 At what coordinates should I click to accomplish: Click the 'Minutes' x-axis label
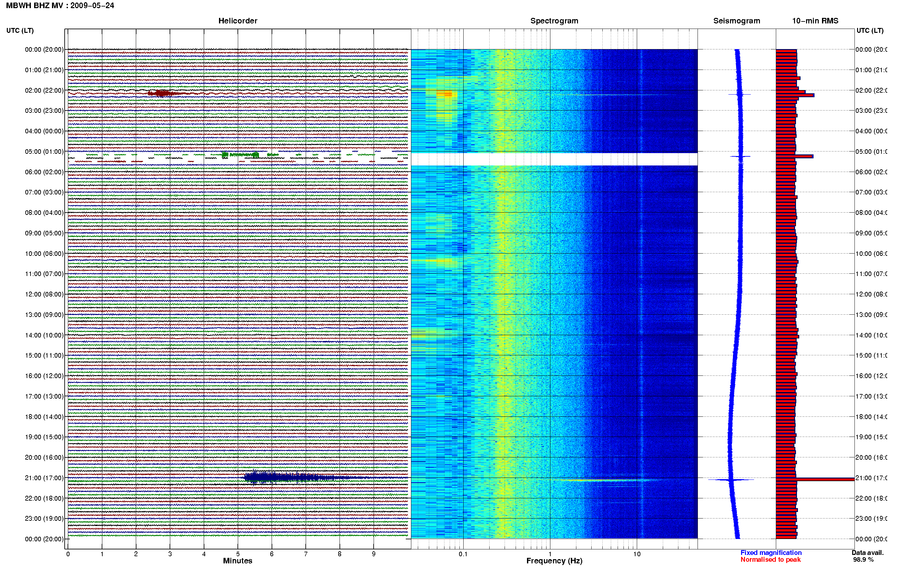237,561
